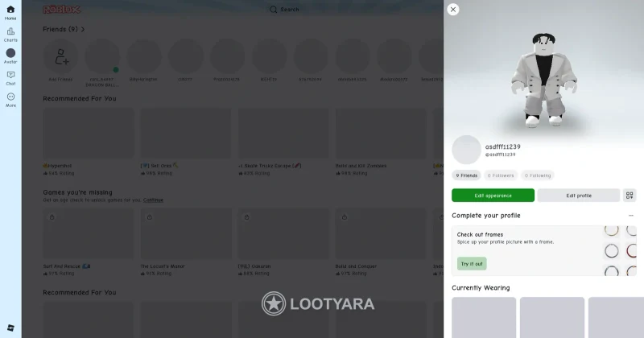Collapse Complete your profile section

click(630, 215)
